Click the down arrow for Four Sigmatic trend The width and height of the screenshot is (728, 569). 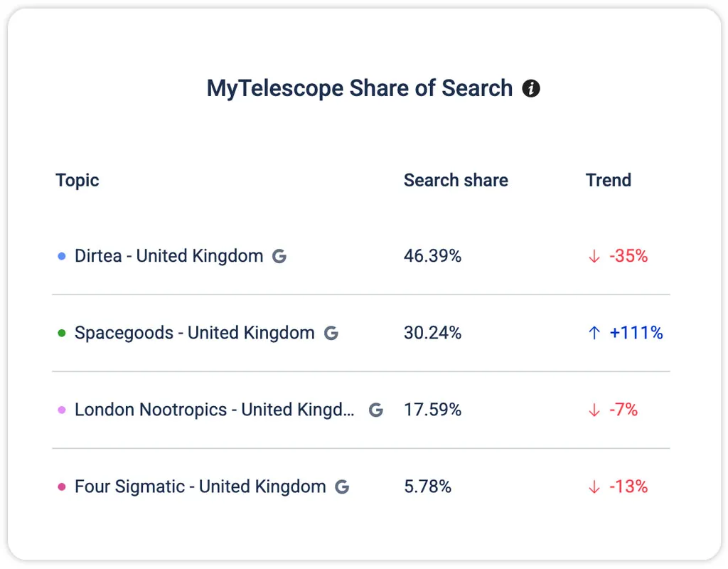pyautogui.click(x=594, y=486)
